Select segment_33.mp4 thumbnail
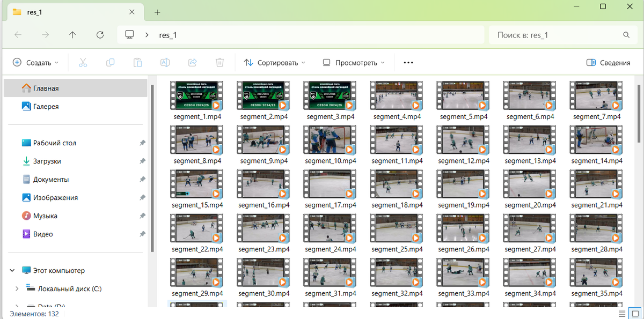 point(463,274)
